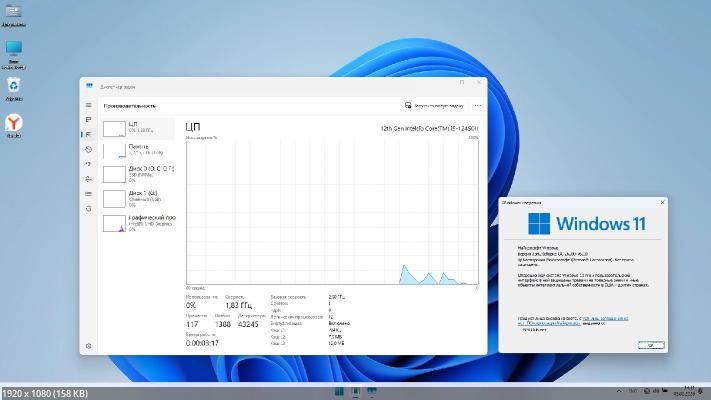Open the Services page sidebar icon
This screenshot has width=711, height=400.
click(89, 207)
